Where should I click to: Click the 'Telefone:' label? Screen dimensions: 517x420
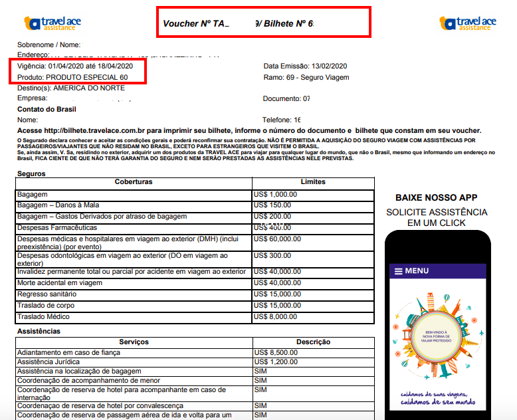click(x=277, y=120)
